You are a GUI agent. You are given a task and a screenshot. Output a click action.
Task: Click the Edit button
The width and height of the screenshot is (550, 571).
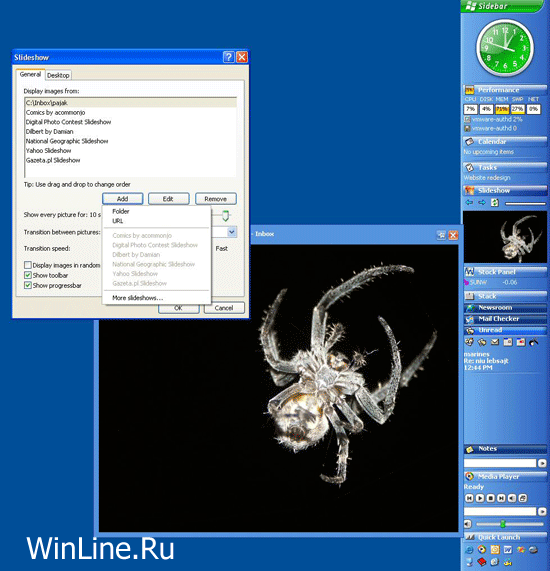[x=169, y=199]
